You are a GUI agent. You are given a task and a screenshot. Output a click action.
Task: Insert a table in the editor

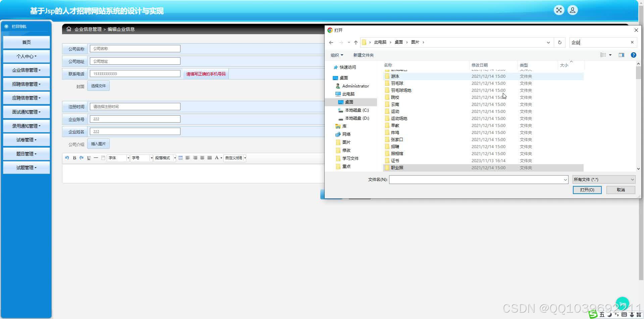click(x=180, y=158)
